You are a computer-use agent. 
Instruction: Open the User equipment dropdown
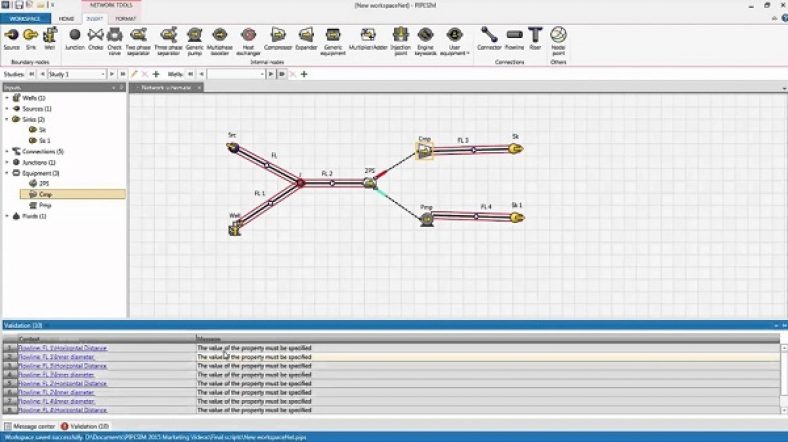point(454,41)
